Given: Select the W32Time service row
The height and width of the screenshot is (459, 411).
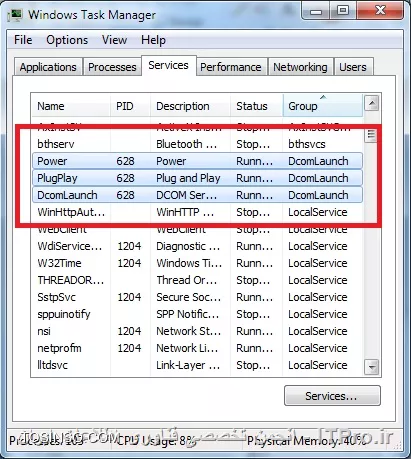Looking at the screenshot, I should click(x=197, y=263).
